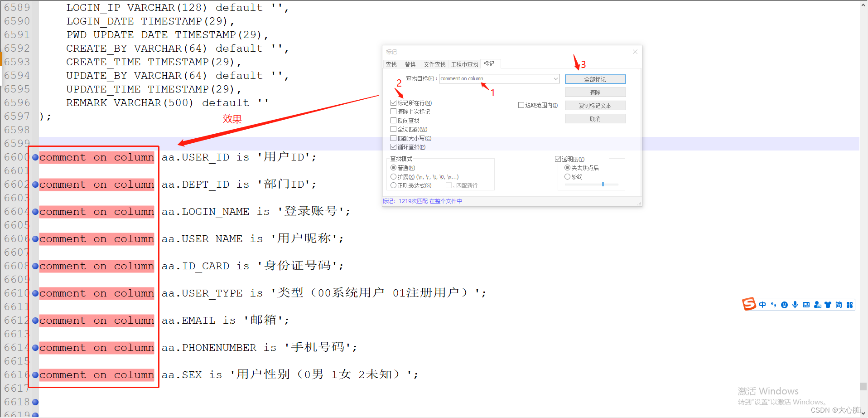Click the line aa.LOGIN_NAME is '登录账号'
Screen dimensions: 868x418
pyautogui.click(x=256, y=212)
